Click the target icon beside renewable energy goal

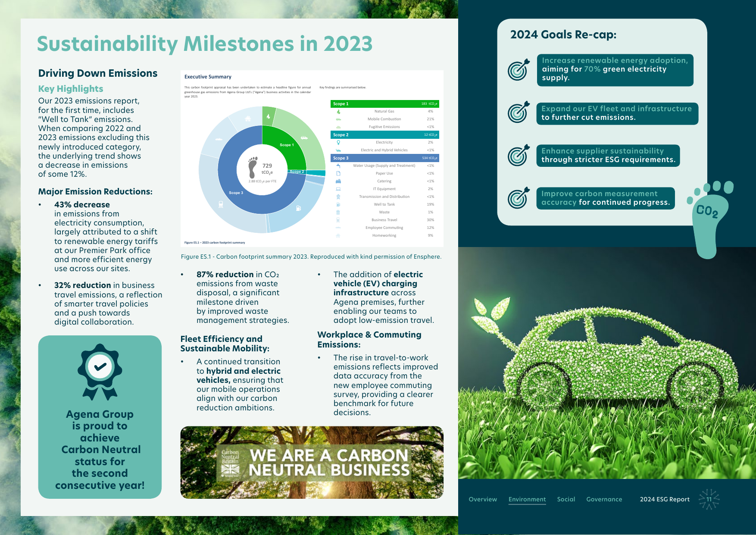pyautogui.click(x=519, y=69)
